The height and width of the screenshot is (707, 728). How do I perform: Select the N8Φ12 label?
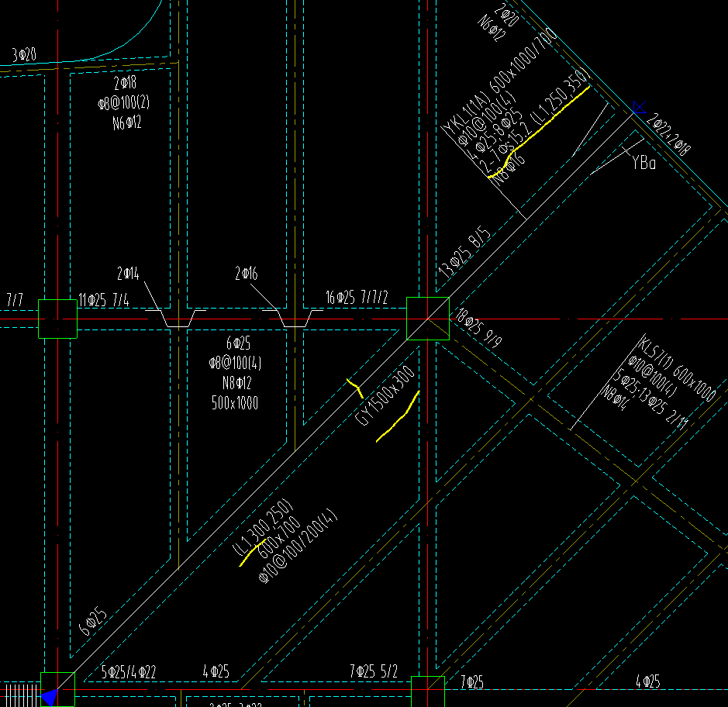pyautogui.click(x=236, y=383)
